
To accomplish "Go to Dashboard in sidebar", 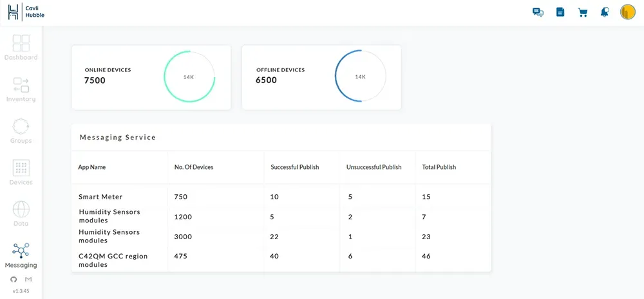I will coord(21,48).
